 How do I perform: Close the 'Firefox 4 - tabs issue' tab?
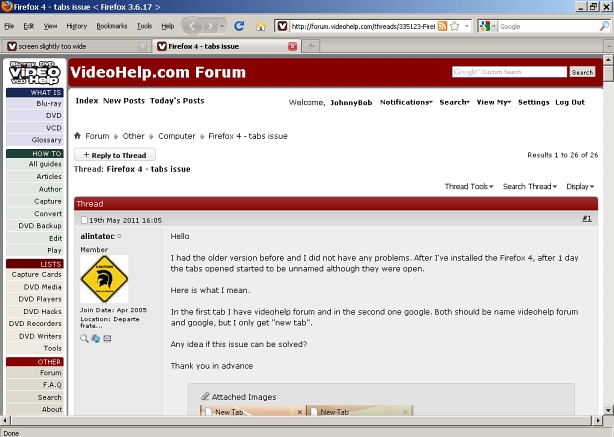pos(293,46)
